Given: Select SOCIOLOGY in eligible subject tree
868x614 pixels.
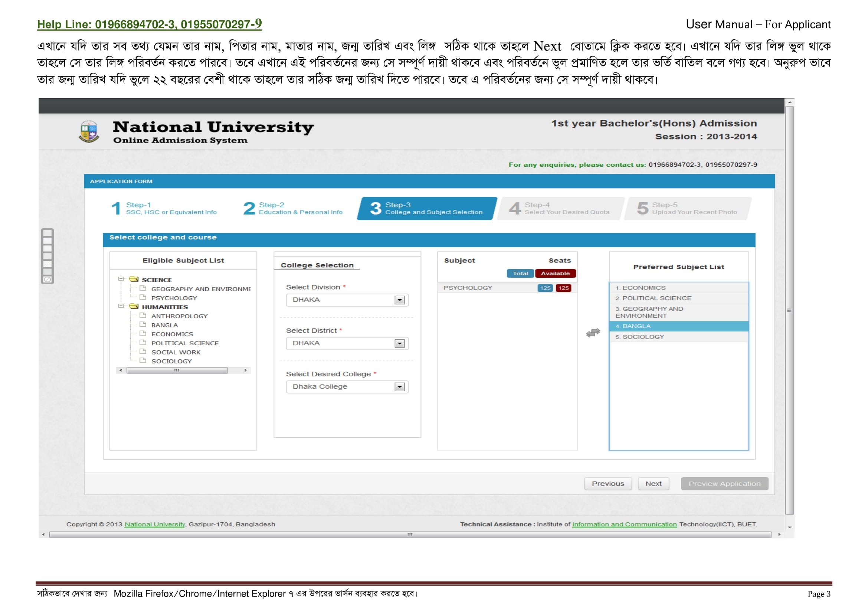Looking at the screenshot, I should [171, 362].
